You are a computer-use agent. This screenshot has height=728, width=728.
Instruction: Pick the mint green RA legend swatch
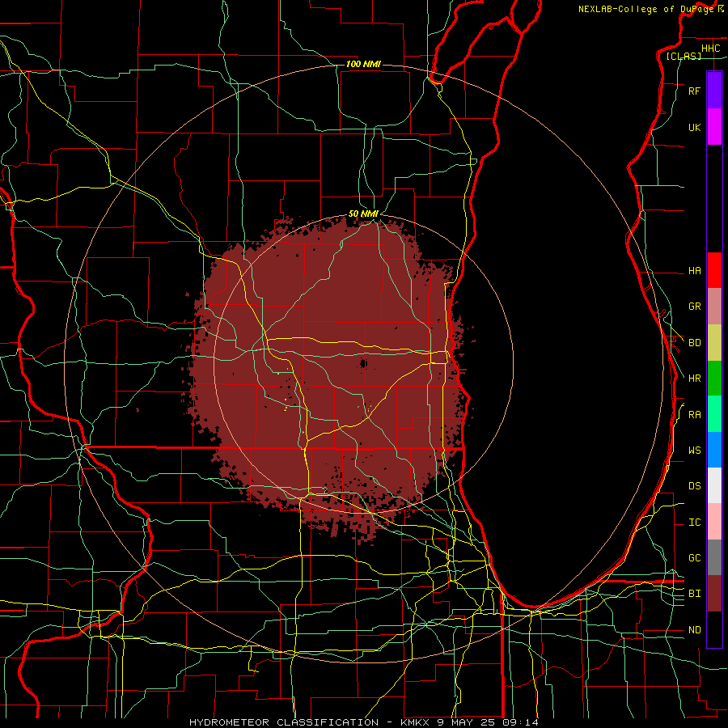click(x=714, y=414)
